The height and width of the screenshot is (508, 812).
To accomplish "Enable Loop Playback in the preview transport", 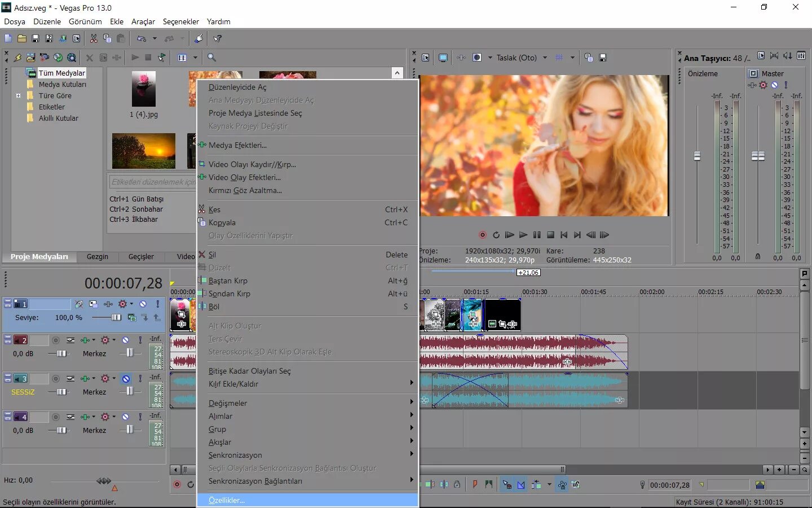I will pyautogui.click(x=496, y=235).
